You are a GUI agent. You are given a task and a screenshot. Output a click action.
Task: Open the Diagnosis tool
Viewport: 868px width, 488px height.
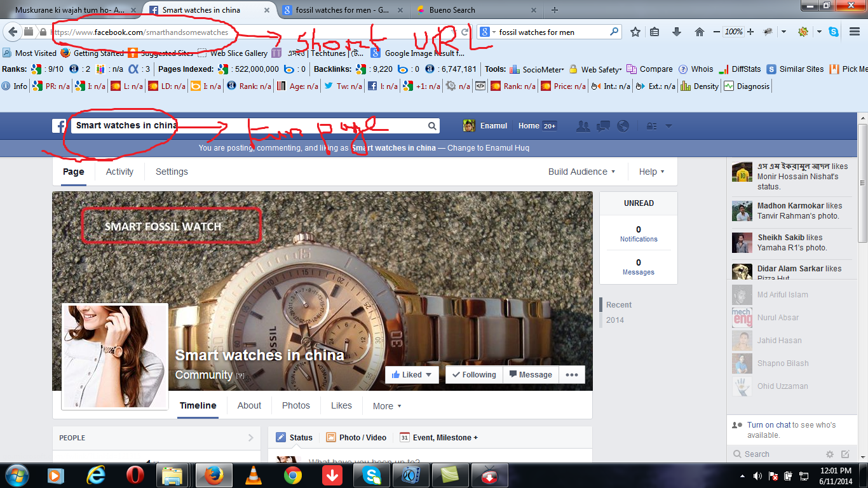point(746,86)
